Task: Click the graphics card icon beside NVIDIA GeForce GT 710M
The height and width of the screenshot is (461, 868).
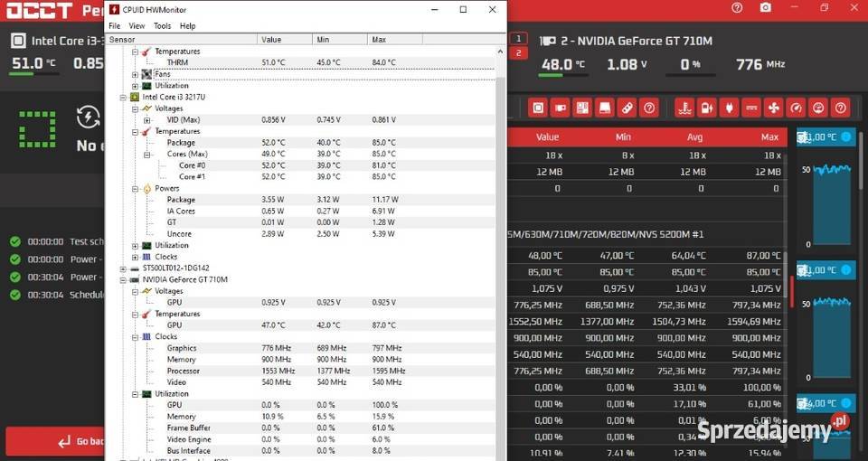Action: coord(548,41)
